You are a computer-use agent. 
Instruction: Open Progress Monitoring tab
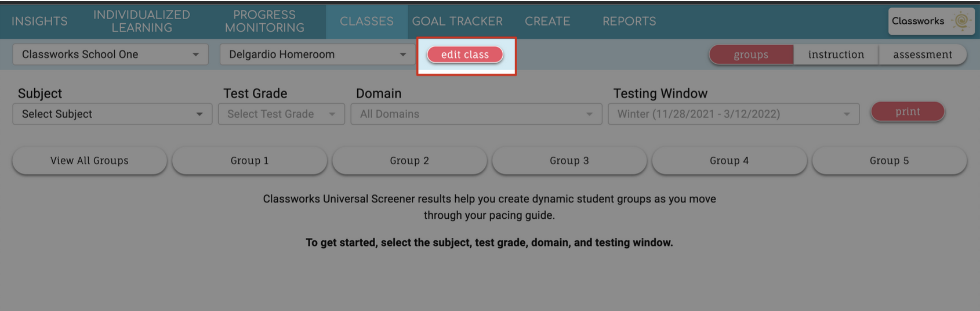[264, 21]
